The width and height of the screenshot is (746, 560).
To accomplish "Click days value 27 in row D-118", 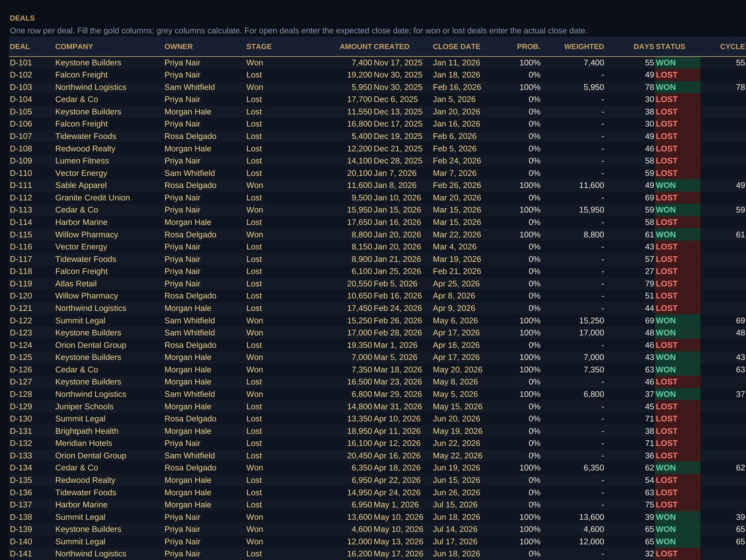I will click(649, 271).
